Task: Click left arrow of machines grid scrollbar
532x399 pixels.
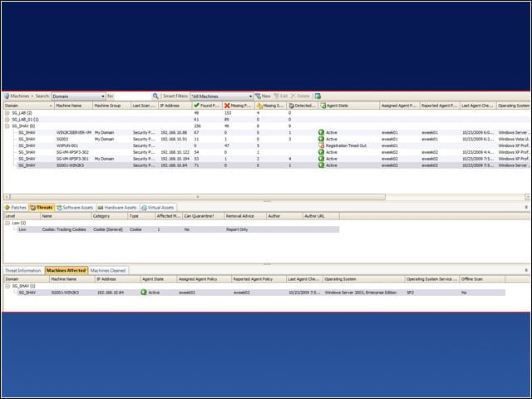Action: [x=7, y=197]
